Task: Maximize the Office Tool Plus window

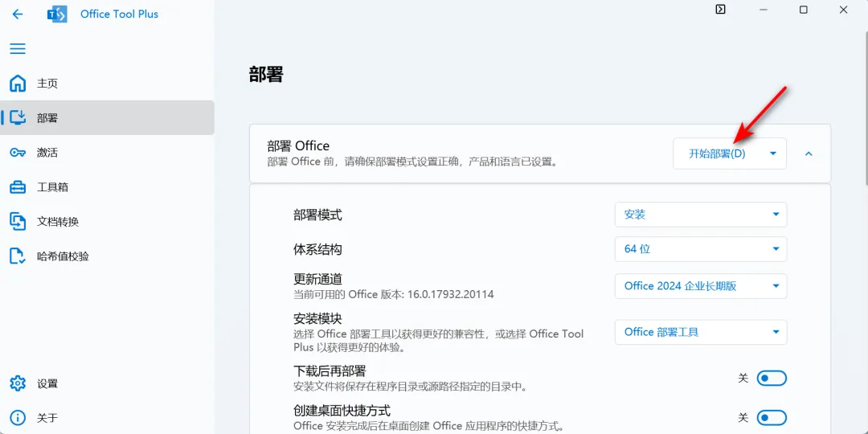Action: point(803,10)
